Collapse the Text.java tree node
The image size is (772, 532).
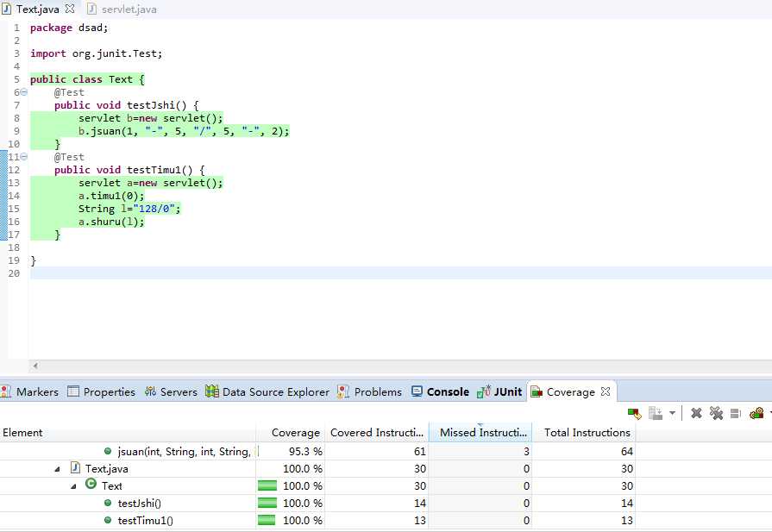(x=58, y=469)
